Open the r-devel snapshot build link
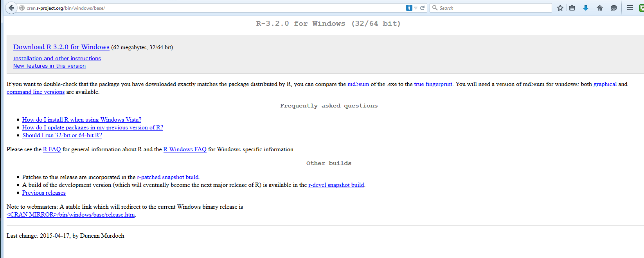Viewport: 644px width, 258px height. [336, 185]
